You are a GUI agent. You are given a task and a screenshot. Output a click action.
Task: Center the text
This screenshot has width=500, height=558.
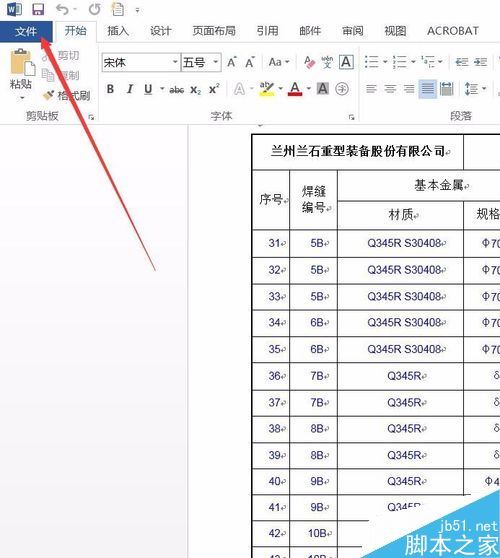390,89
